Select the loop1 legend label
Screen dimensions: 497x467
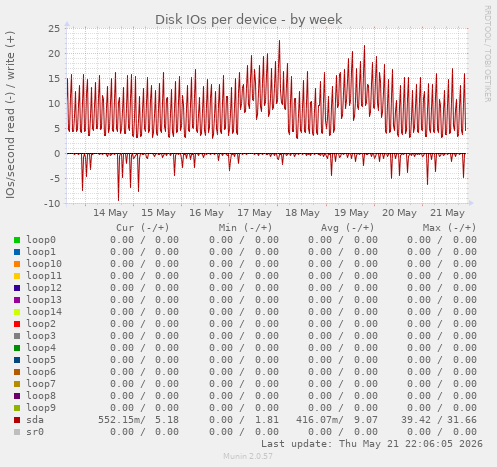[41, 252]
